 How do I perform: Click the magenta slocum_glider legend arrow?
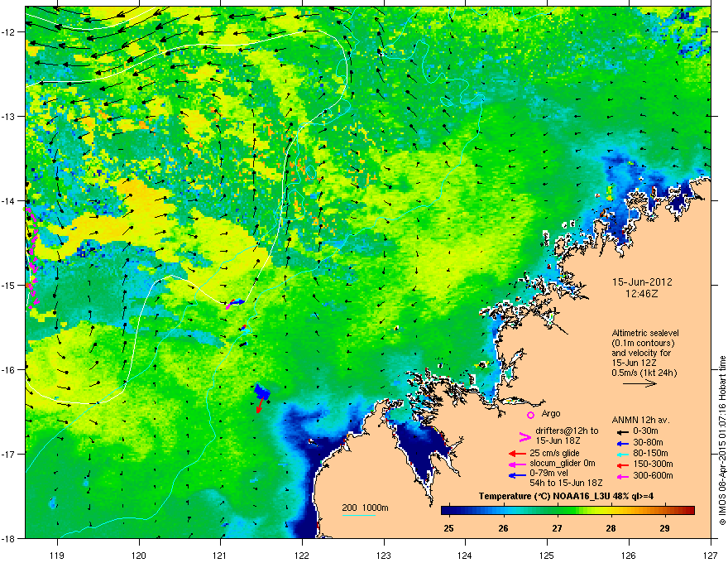pyautogui.click(x=517, y=464)
